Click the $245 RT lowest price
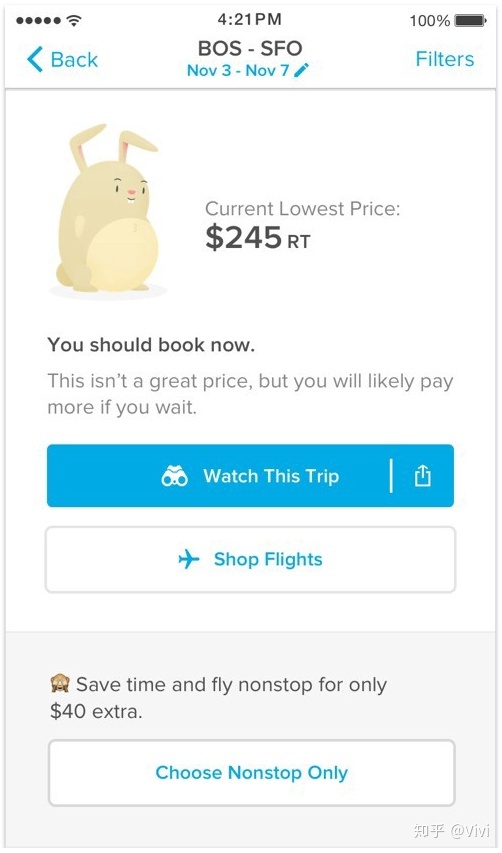Screen dimensions: 502x853 (x=258, y=238)
